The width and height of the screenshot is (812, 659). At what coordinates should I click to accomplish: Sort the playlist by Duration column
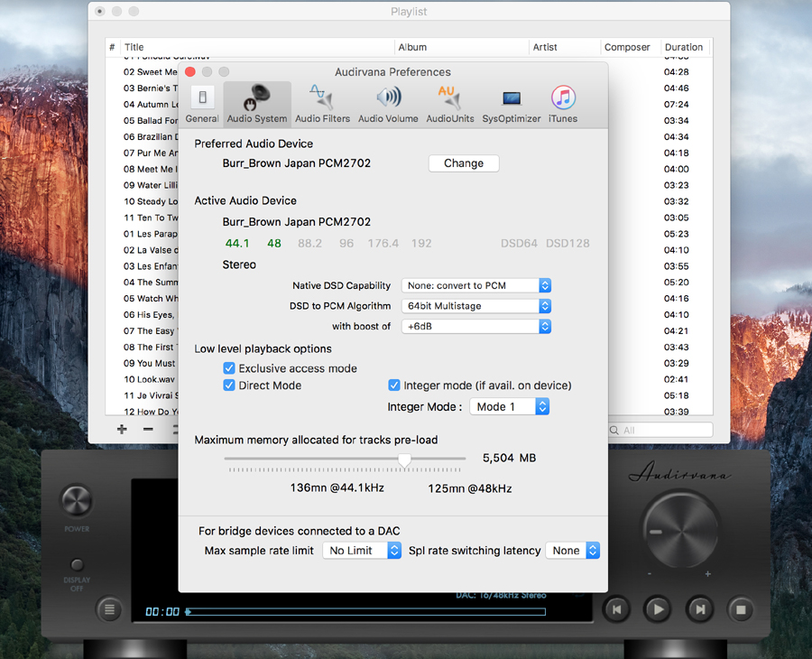tap(684, 47)
